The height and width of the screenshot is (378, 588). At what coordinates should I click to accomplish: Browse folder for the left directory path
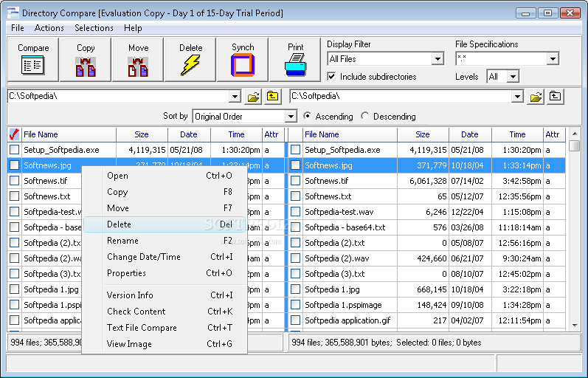[x=253, y=97]
